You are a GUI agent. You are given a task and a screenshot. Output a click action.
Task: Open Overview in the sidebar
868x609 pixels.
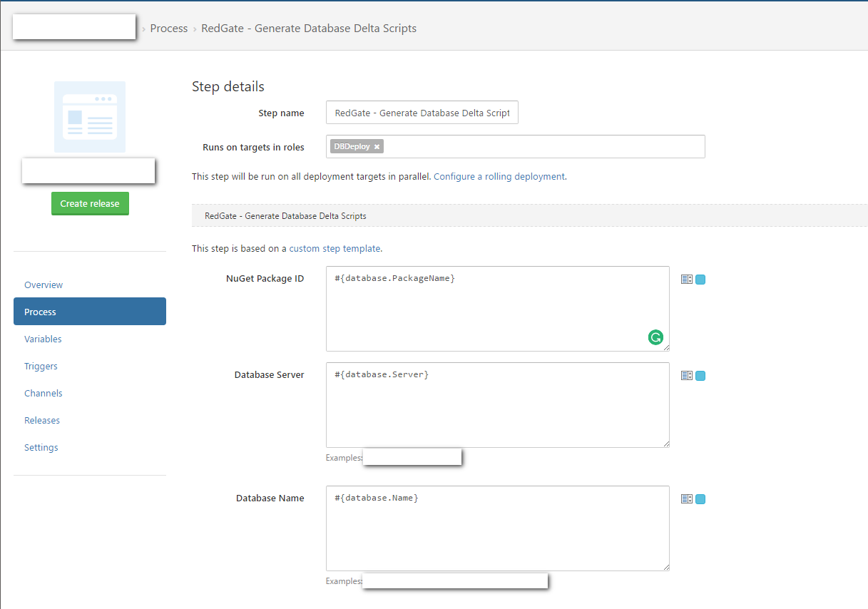(x=44, y=285)
